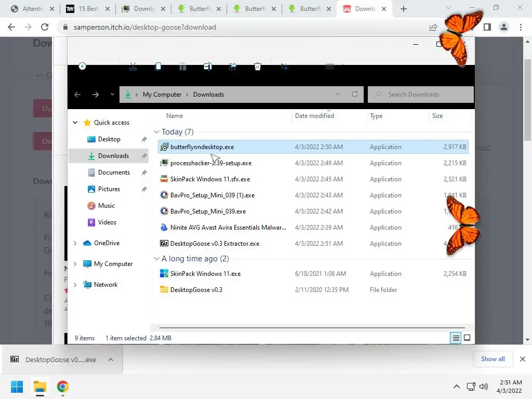
Task: Select SkinPack Windows 11.sfx.exe file
Action: point(313,179)
